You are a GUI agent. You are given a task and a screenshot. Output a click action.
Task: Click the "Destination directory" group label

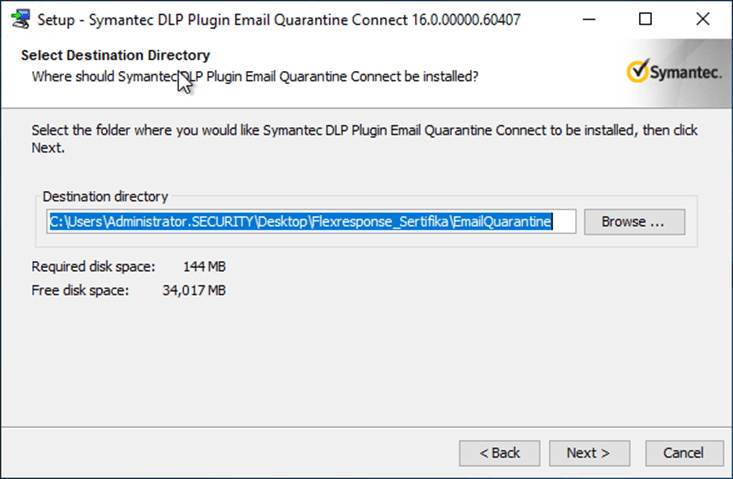[x=105, y=197]
